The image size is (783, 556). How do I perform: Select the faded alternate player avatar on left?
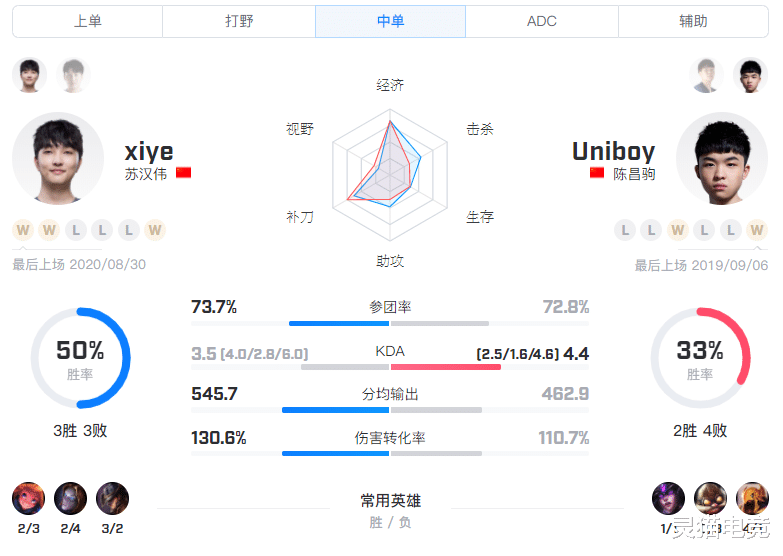pyautogui.click(x=73, y=75)
